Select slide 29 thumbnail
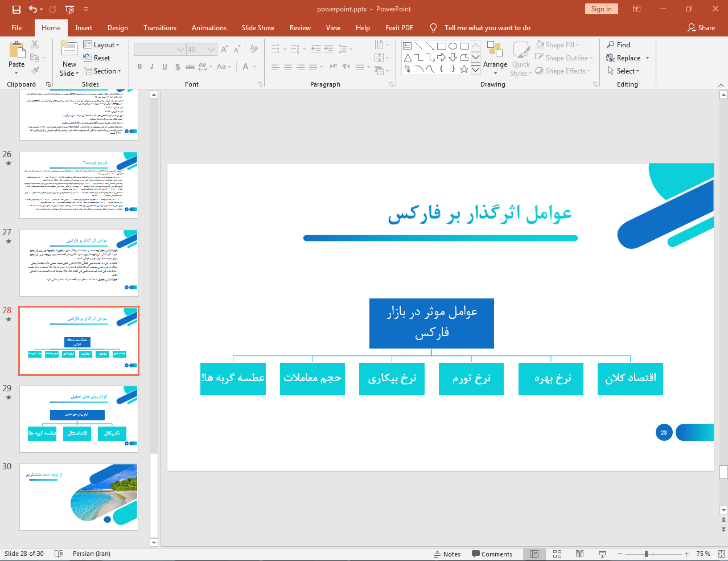This screenshot has height=561, width=728. [x=79, y=419]
